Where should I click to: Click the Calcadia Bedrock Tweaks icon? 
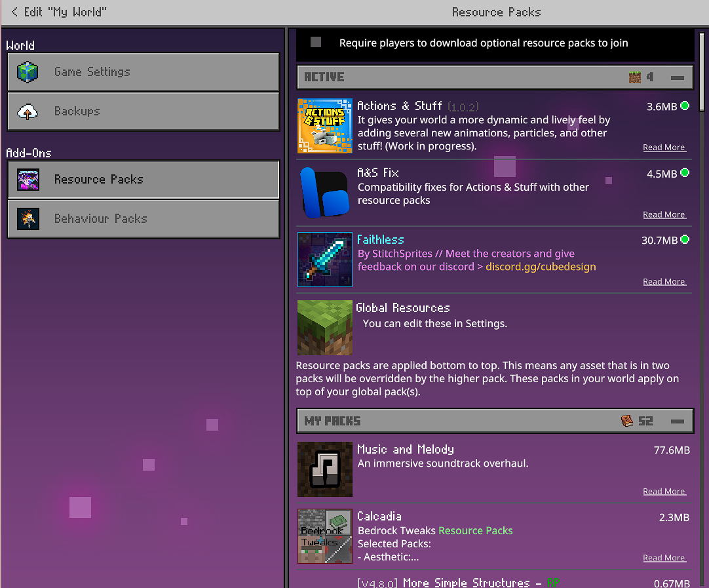[x=324, y=536]
